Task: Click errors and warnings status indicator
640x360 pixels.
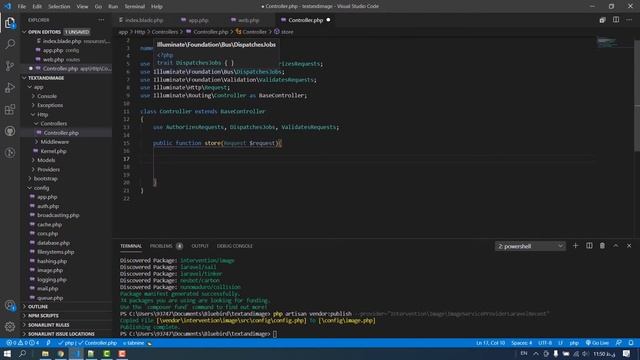Action: point(23,343)
